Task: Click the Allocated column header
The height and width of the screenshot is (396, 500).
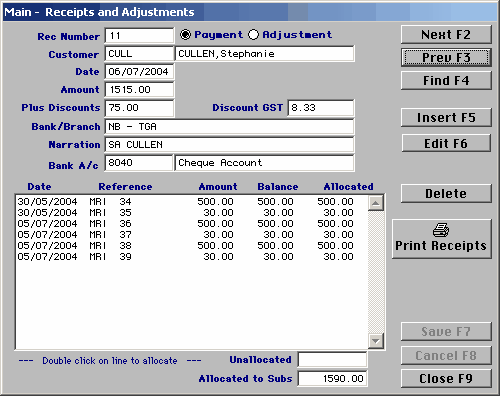Action: 348,187
